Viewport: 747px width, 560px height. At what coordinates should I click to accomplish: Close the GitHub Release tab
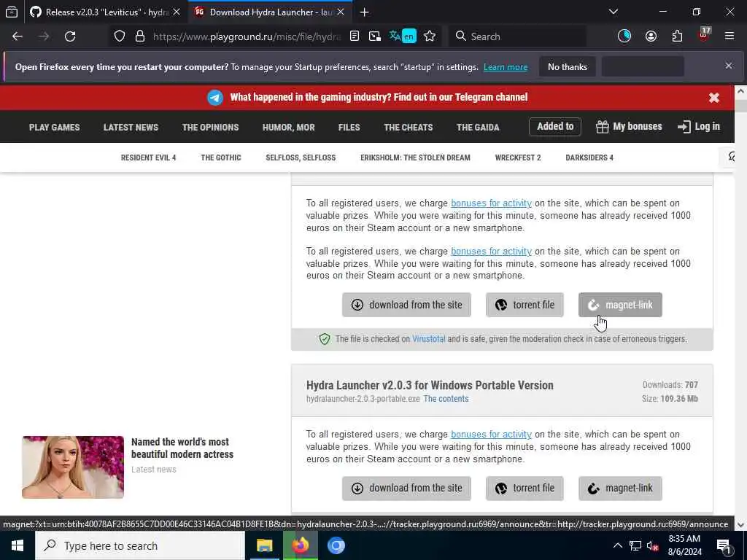point(177,12)
